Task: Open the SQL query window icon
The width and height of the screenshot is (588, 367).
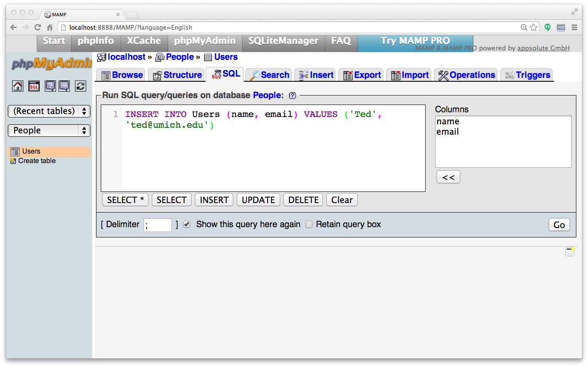Action: point(34,86)
